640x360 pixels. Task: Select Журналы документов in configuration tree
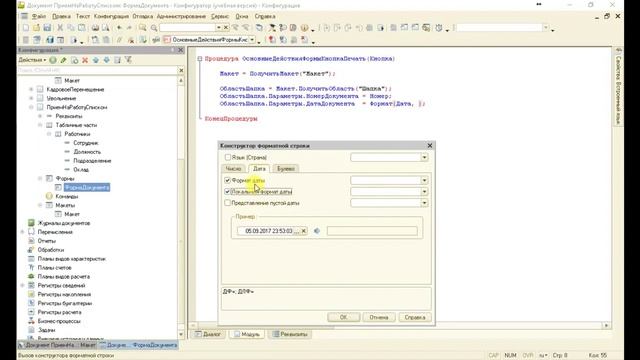64,223
